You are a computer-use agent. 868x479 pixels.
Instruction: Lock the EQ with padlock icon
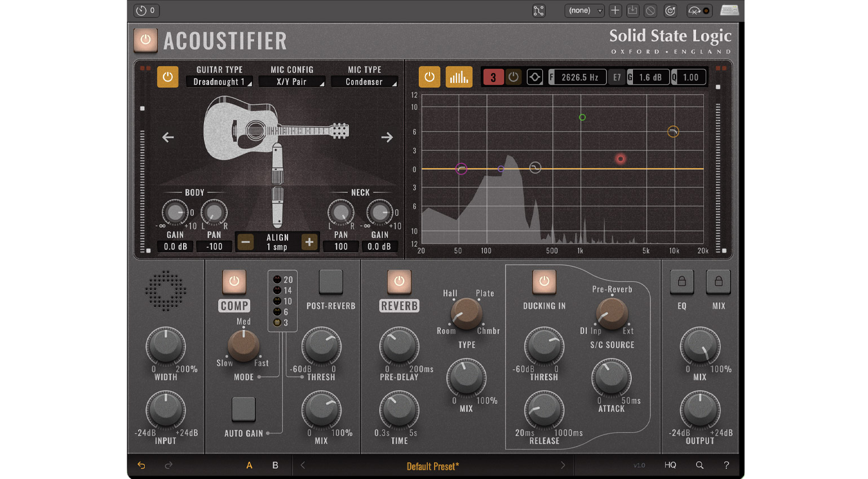681,281
